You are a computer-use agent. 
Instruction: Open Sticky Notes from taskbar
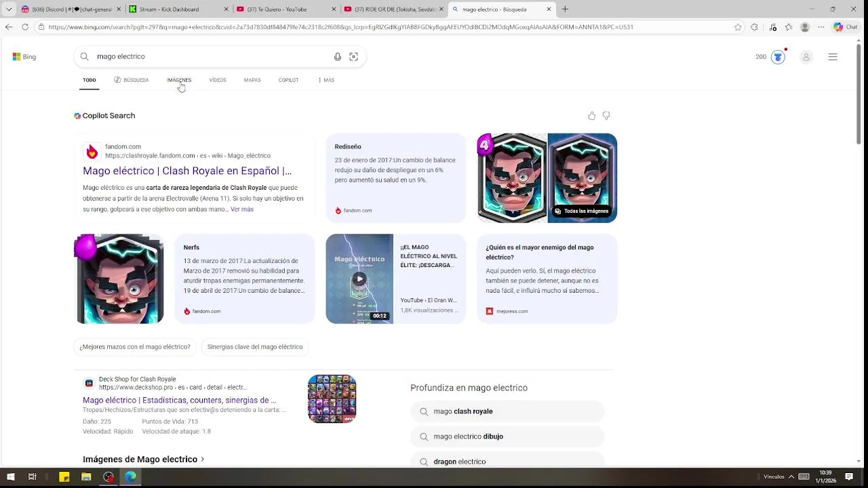point(64,476)
